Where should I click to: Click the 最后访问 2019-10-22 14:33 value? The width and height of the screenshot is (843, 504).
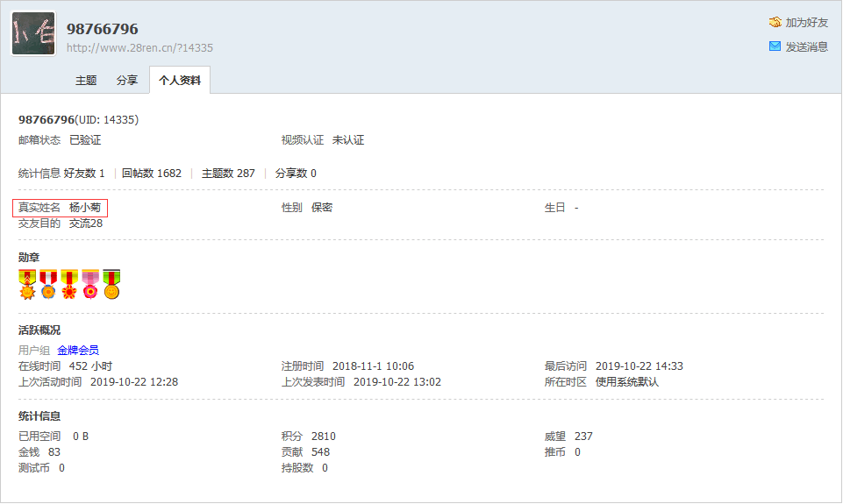639,366
